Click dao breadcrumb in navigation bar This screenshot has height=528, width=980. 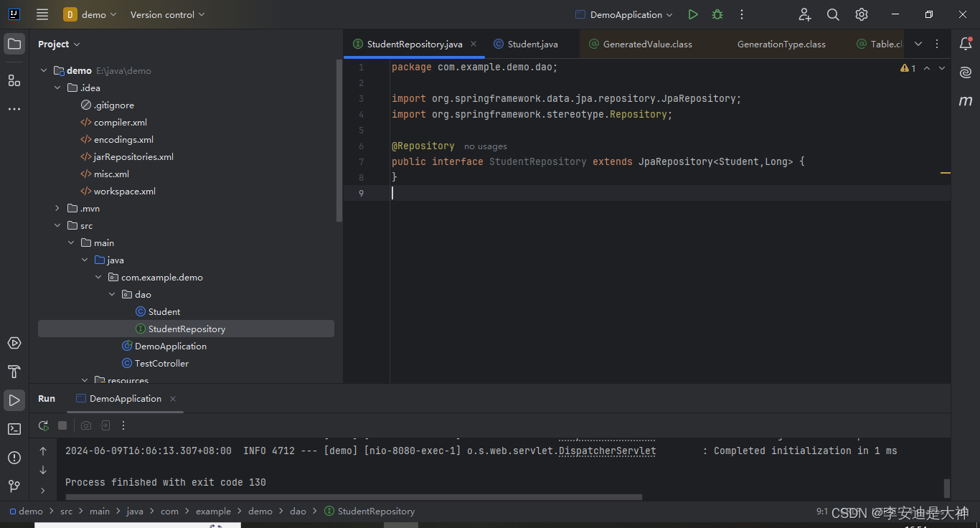coord(298,511)
